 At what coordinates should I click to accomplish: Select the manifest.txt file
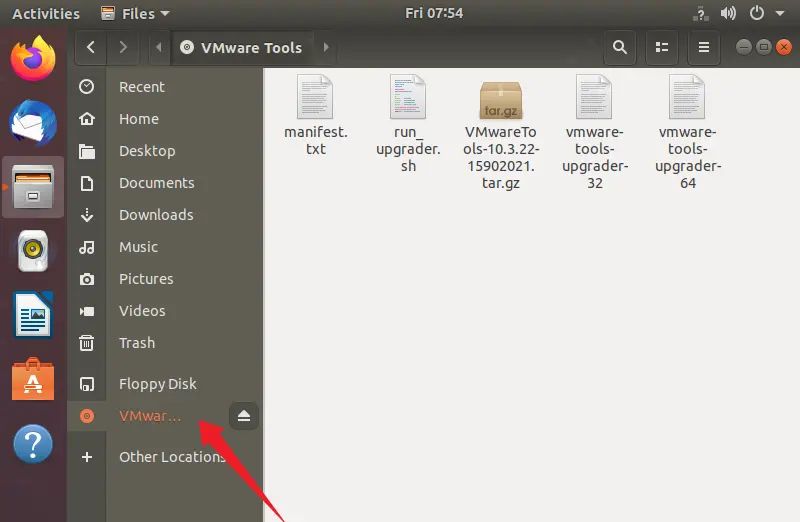click(x=315, y=115)
